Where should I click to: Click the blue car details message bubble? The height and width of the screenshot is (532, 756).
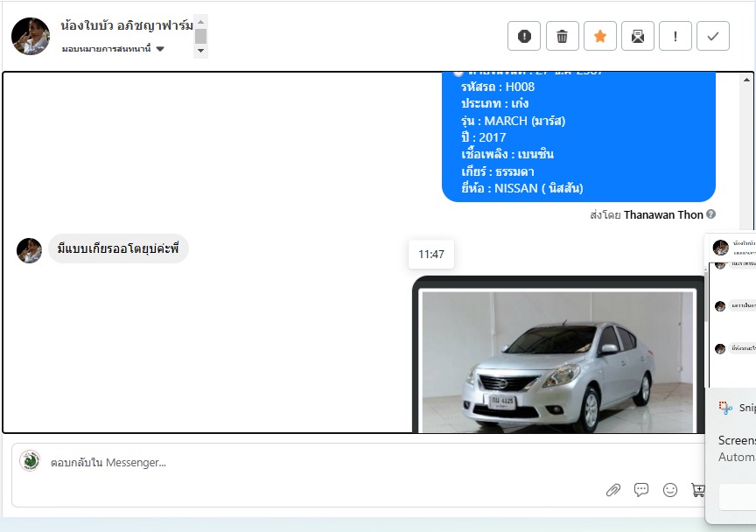point(578,137)
